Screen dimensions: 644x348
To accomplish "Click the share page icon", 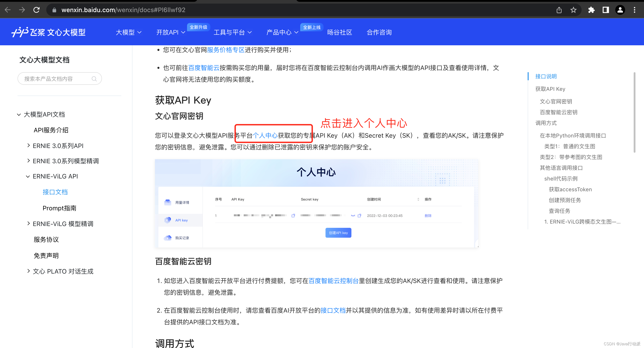I will coord(559,10).
